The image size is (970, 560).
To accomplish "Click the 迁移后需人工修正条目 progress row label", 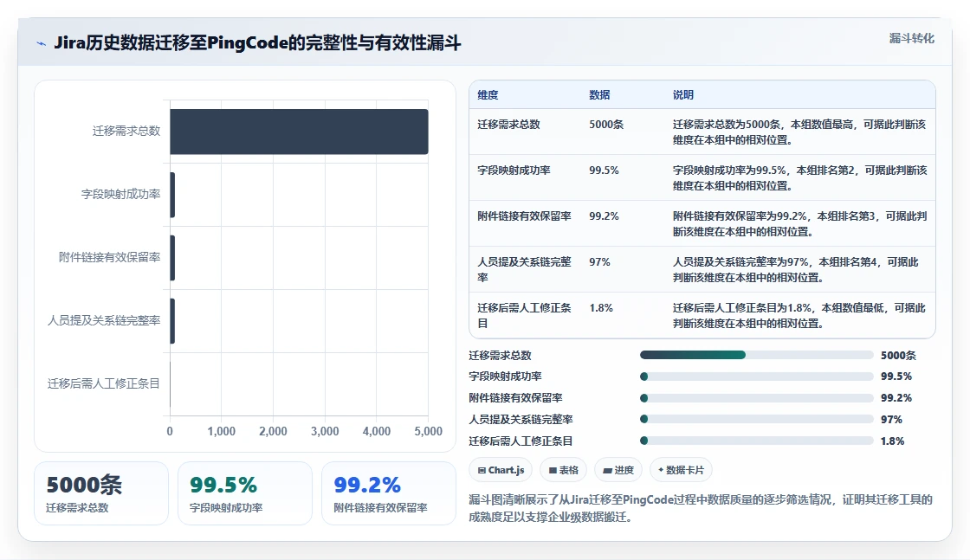I will (x=521, y=441).
